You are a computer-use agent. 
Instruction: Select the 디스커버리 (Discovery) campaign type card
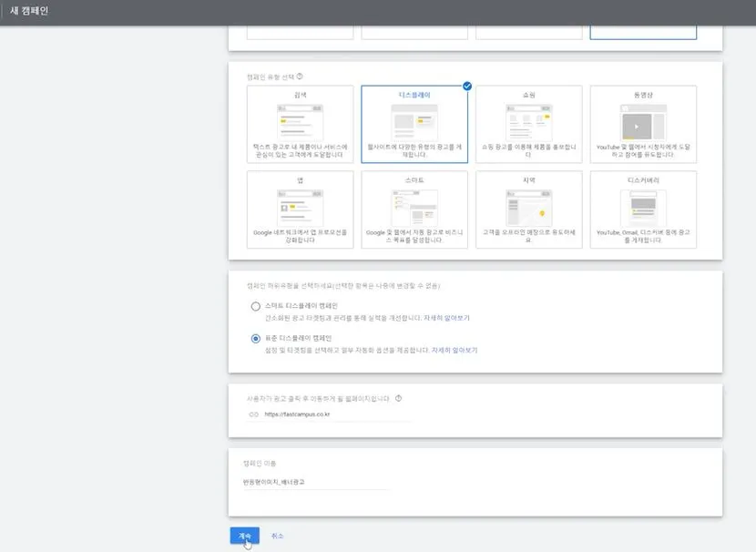click(643, 210)
